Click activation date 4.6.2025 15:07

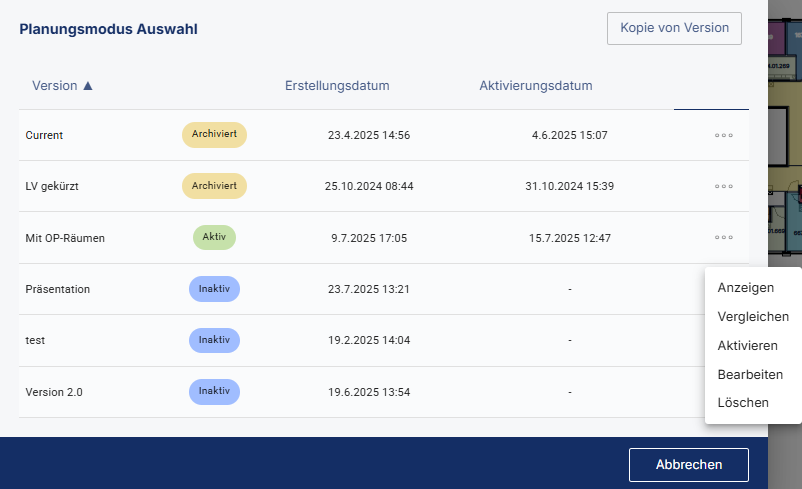pyautogui.click(x=570, y=135)
